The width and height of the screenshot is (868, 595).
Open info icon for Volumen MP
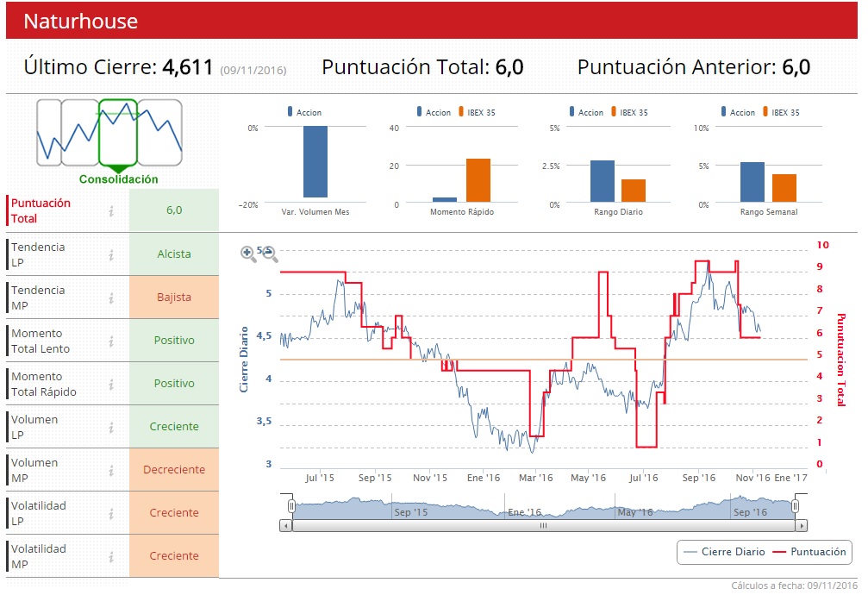(x=111, y=470)
